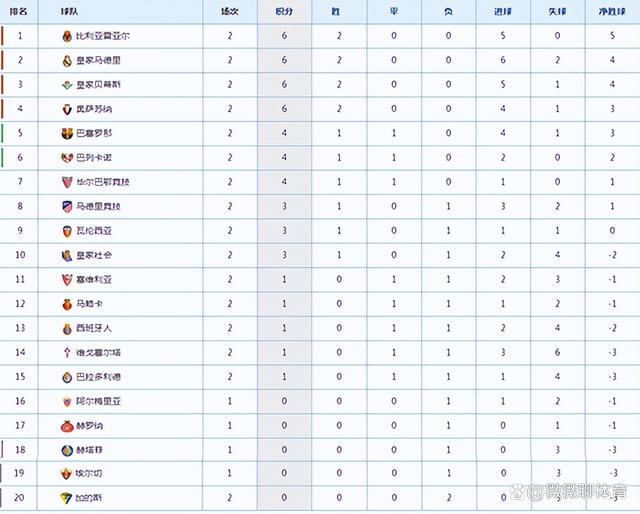Select the Valencia (瓦伦西亚) team crest
Image resolution: width=640 pixels, height=514 pixels.
tap(67, 231)
